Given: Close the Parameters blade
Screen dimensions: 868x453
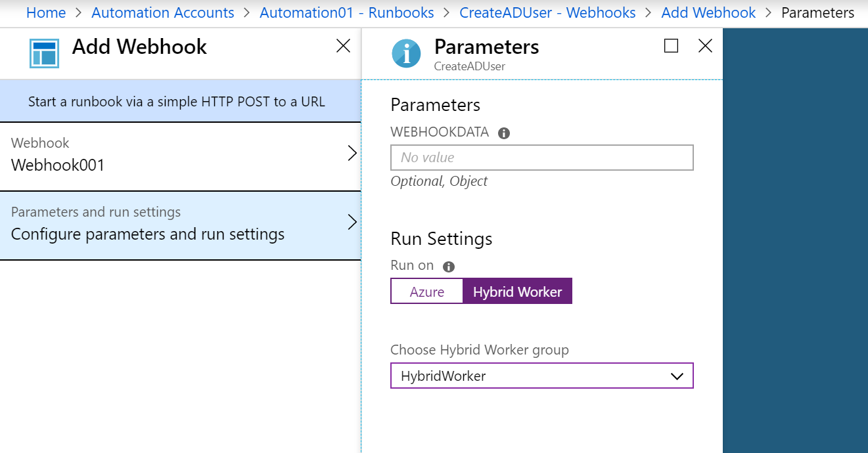Looking at the screenshot, I should tap(705, 45).
